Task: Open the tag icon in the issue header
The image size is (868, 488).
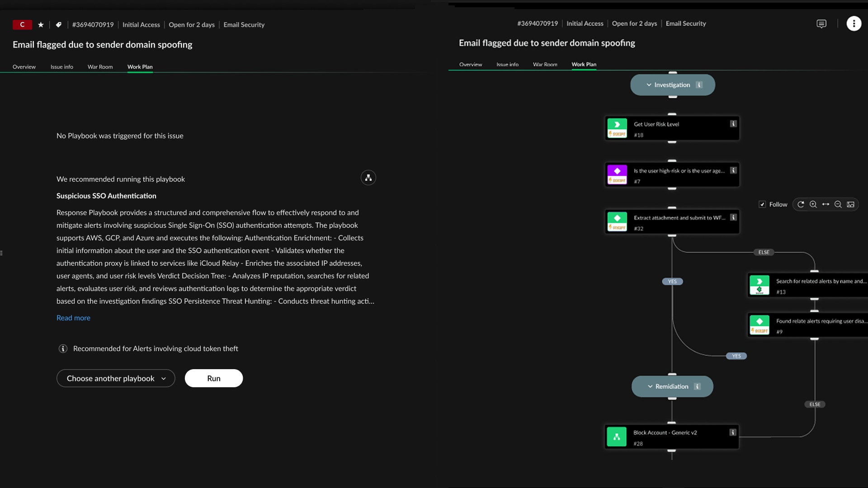Action: [x=58, y=25]
